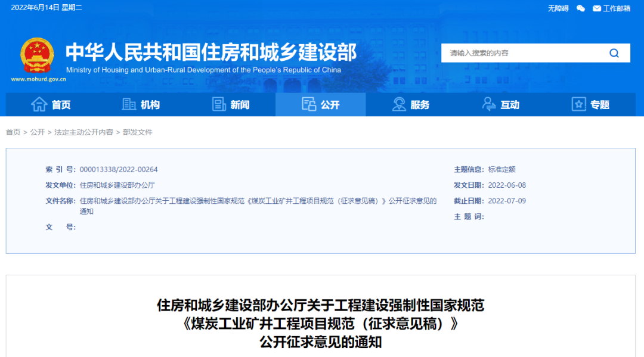This screenshot has height=357, width=644.
Task: Click the work mailbox envelope icon
Action: point(597,8)
